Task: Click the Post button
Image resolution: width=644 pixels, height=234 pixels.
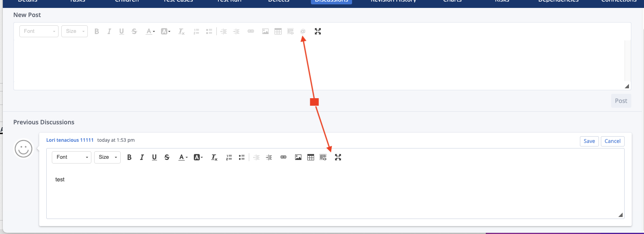Action: coord(621,101)
